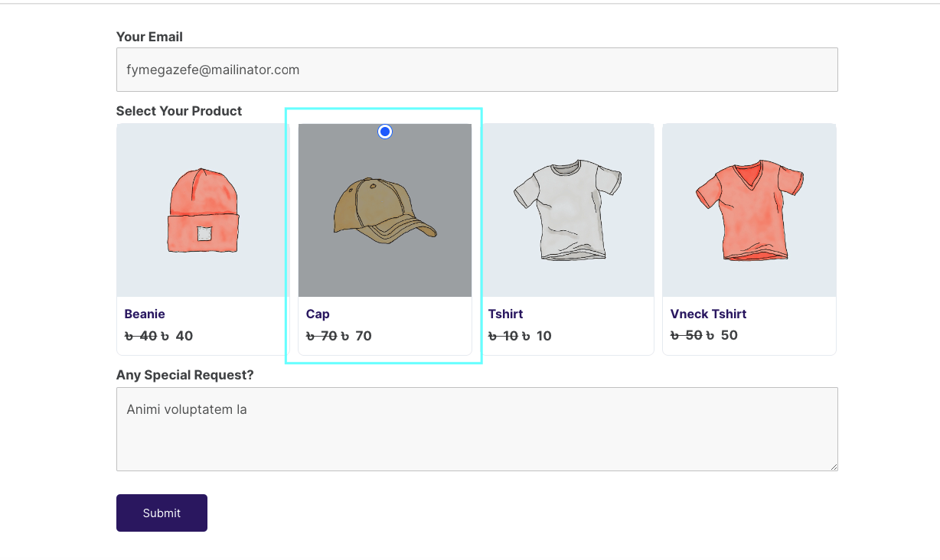The image size is (940, 560).
Task: Click the selected radio indicator on the Cap card
Action: (384, 132)
